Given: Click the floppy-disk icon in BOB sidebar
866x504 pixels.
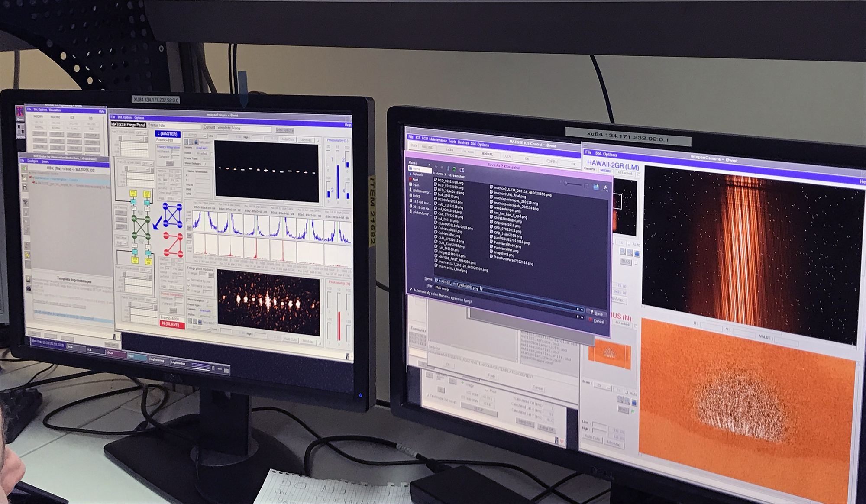Looking at the screenshot, I should click(x=25, y=187).
